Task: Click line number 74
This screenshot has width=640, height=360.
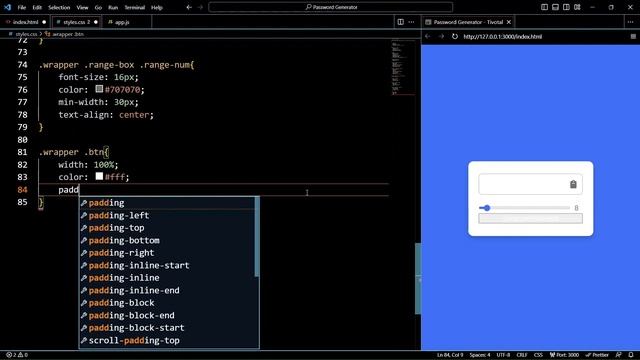Action: (x=22, y=65)
